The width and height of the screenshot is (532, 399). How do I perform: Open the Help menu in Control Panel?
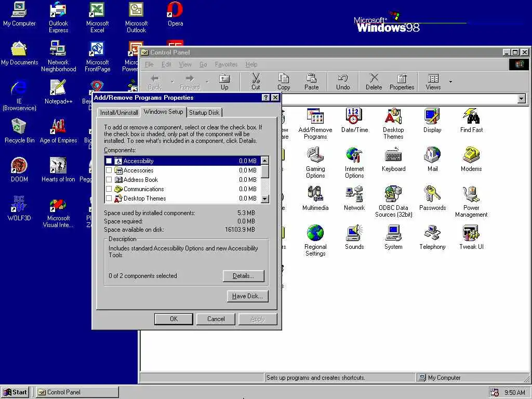251,64
